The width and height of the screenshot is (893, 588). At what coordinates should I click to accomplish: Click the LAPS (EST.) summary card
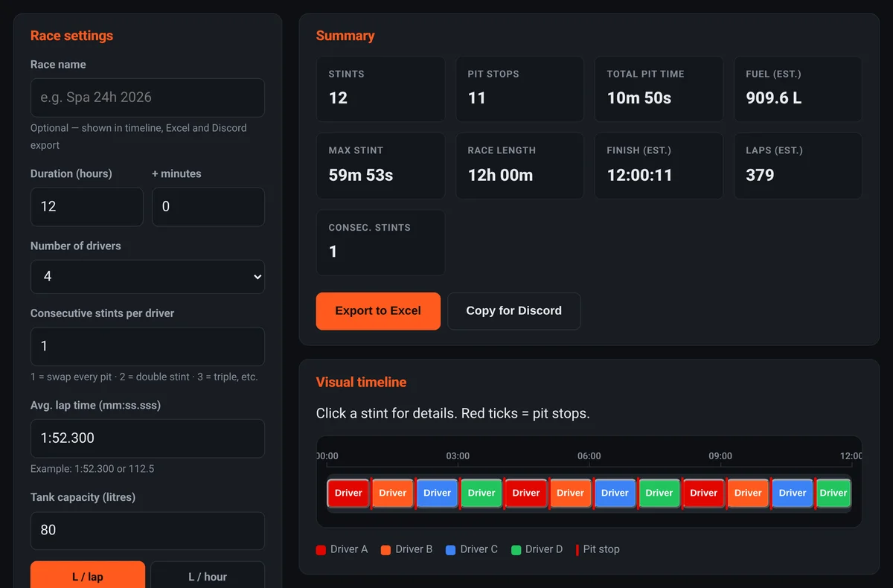coord(798,166)
